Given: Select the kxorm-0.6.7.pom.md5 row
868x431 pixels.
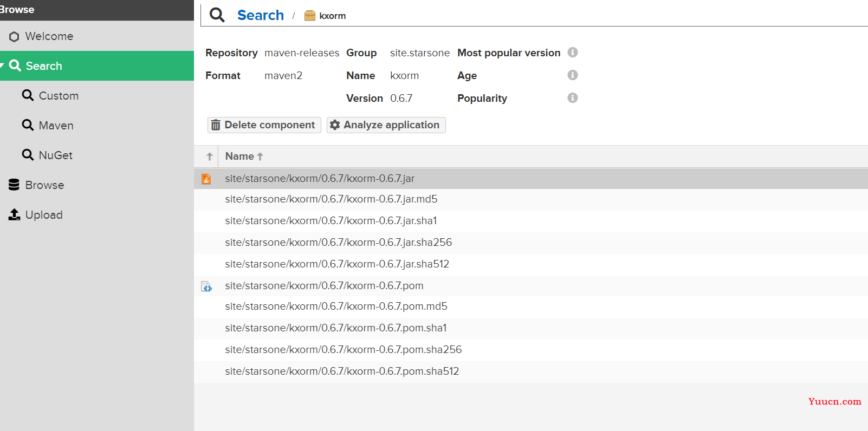Looking at the screenshot, I should point(531,306).
